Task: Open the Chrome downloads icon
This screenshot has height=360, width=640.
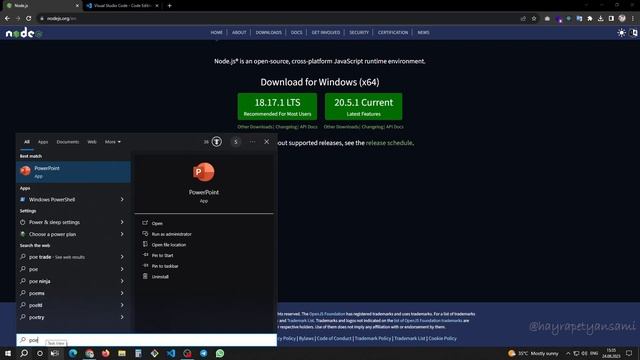Action: [x=600, y=18]
